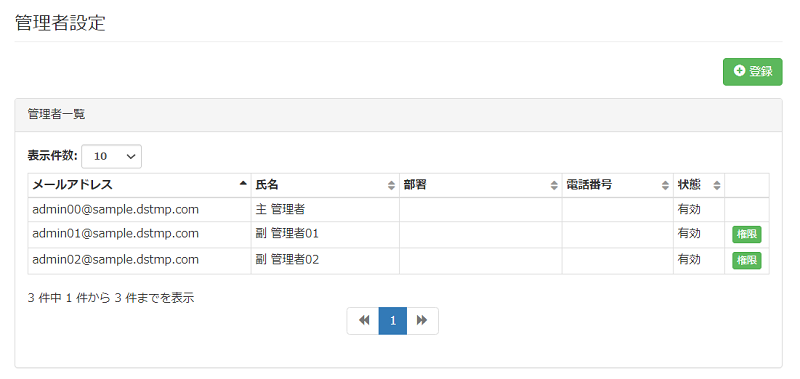Click 有効 status in admin02 row
The image size is (800, 379).
click(689, 260)
